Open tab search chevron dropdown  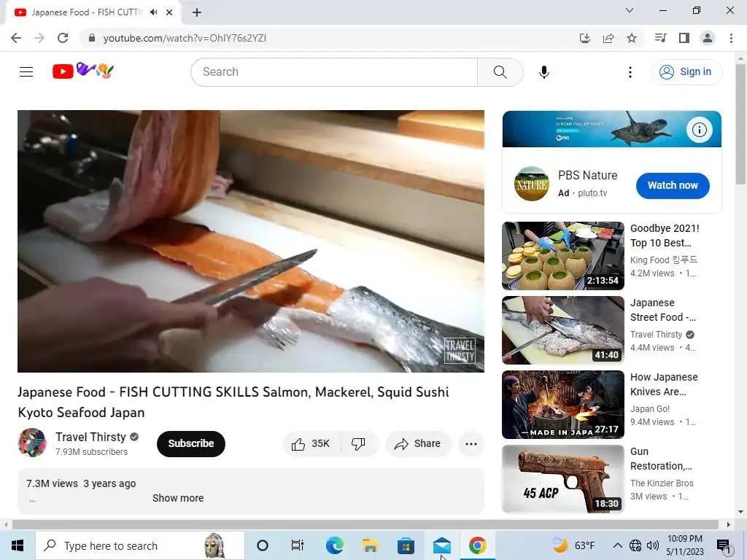tap(630, 10)
